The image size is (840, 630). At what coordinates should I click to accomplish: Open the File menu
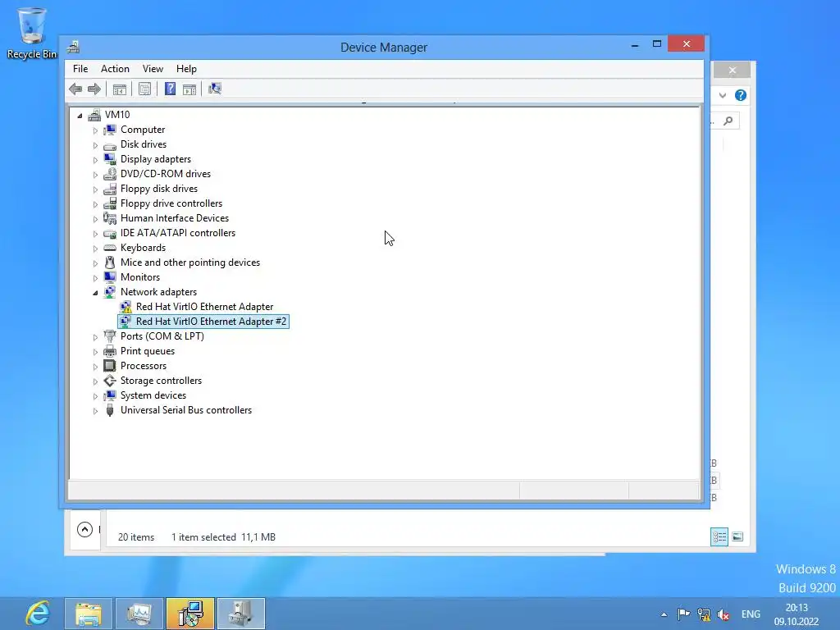80,69
